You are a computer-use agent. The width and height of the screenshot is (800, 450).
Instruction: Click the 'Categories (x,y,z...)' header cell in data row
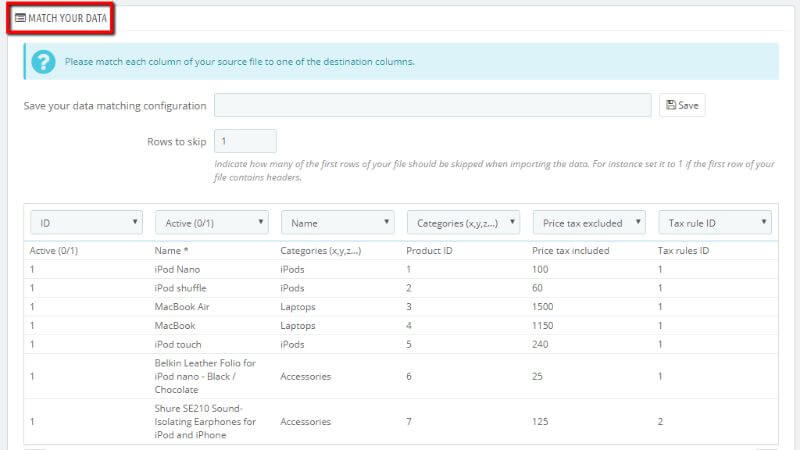pos(320,251)
